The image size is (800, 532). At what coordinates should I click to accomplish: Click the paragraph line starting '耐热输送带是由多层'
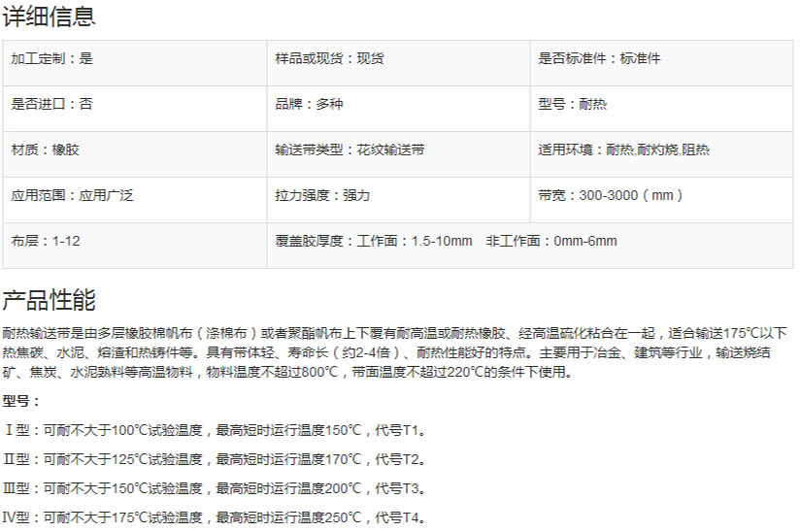[394, 334]
